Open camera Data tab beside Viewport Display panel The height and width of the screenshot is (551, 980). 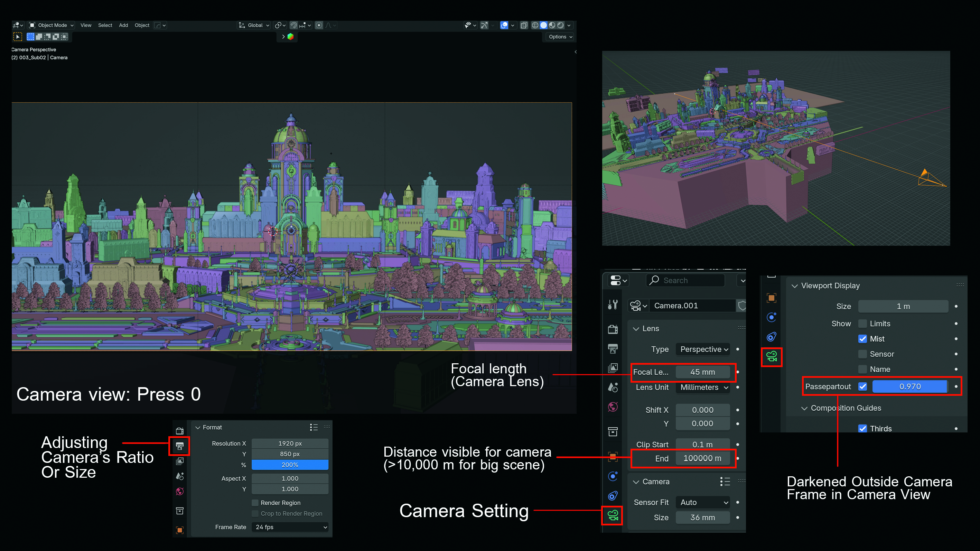click(x=771, y=356)
